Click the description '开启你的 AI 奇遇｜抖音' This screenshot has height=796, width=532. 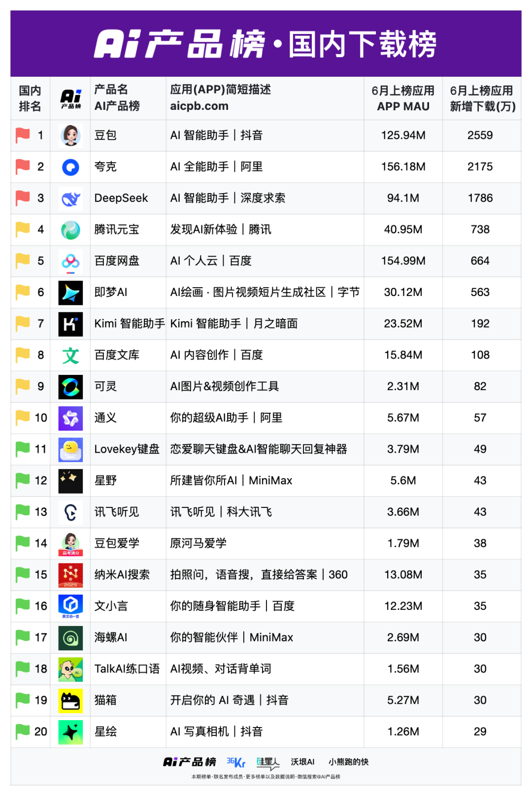click(x=230, y=700)
